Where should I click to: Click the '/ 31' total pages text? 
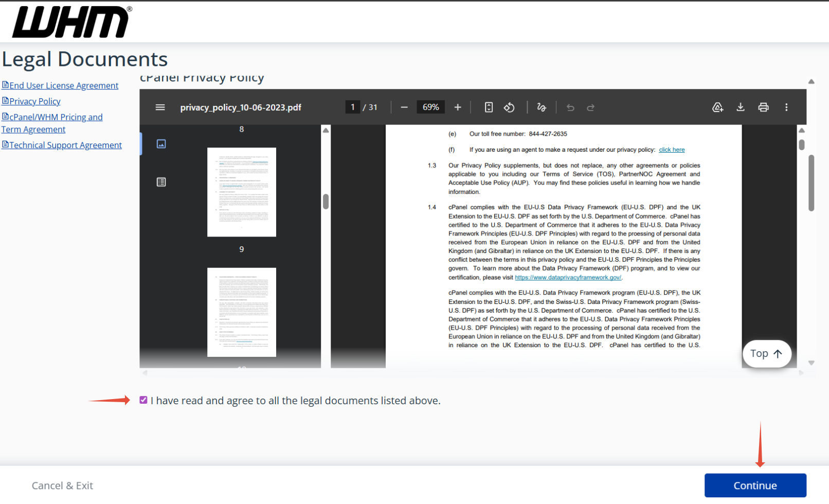coord(370,107)
